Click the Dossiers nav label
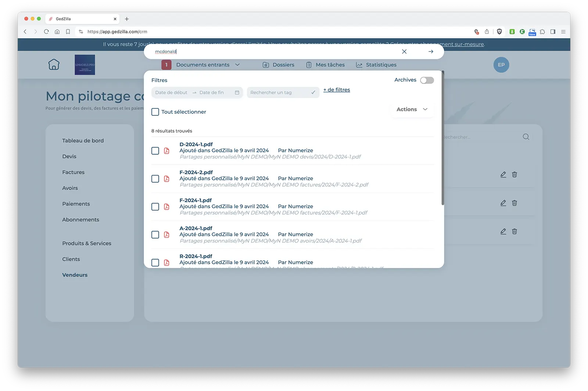The height and width of the screenshot is (391, 588). coord(283,65)
